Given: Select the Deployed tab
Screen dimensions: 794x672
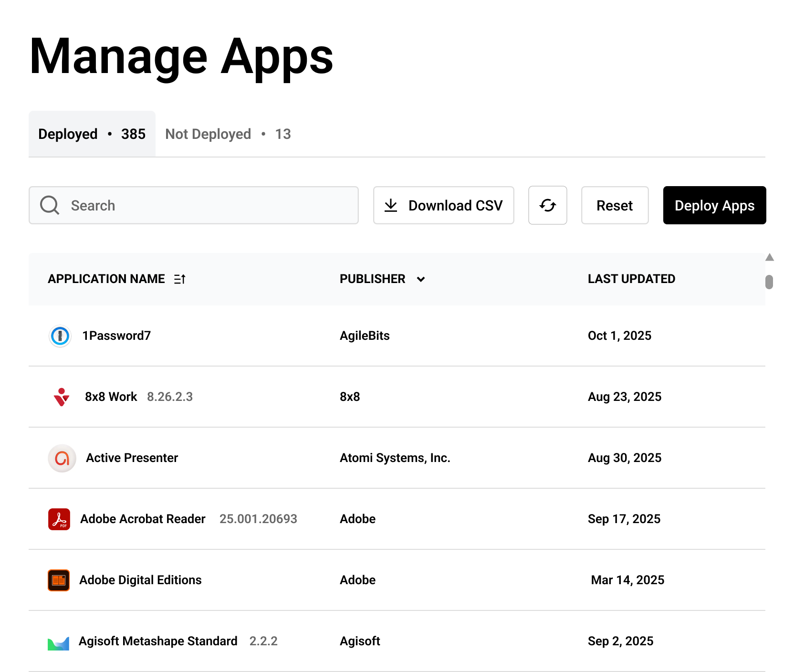Looking at the screenshot, I should 92,134.
